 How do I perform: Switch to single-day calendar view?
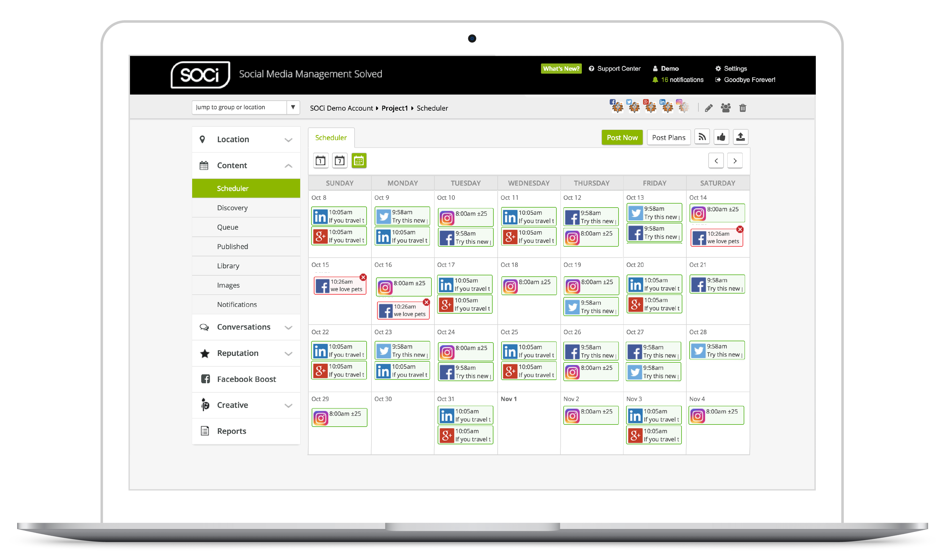321,161
